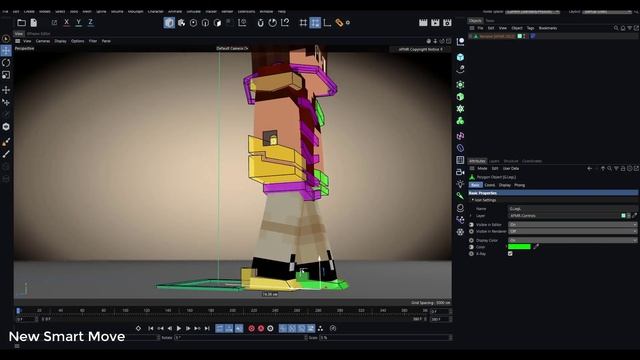Image resolution: width=640 pixels, height=360 pixels.
Task: Switch to the Attributes tab
Action: 477,161
